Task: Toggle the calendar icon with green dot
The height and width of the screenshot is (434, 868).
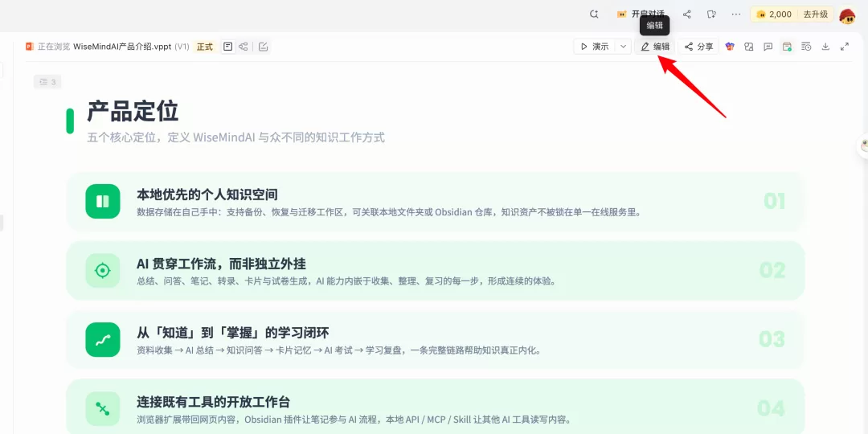Action: click(x=787, y=47)
